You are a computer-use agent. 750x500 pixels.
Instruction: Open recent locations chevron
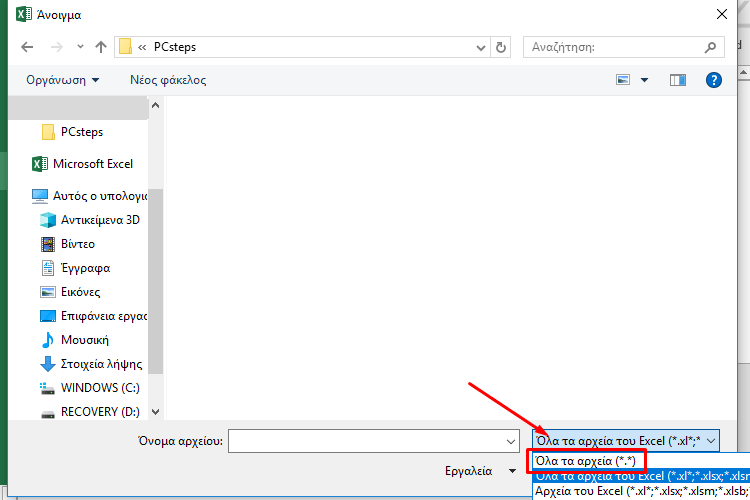(x=80, y=47)
